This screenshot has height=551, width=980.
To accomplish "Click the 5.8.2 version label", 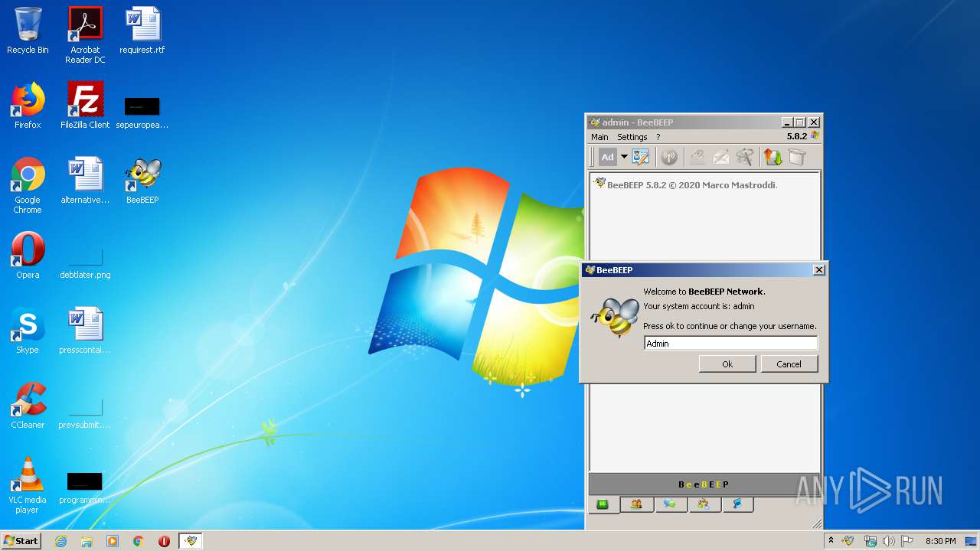I will 797,136.
